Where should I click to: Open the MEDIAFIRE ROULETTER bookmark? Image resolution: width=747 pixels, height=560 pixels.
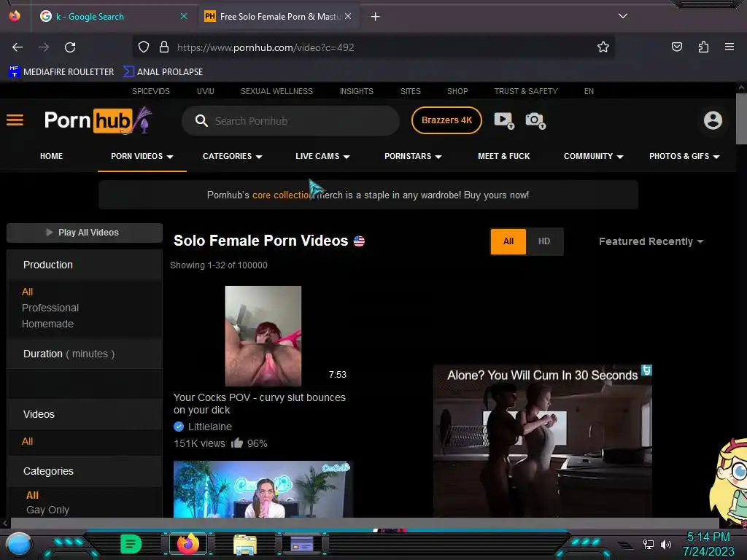(x=61, y=72)
